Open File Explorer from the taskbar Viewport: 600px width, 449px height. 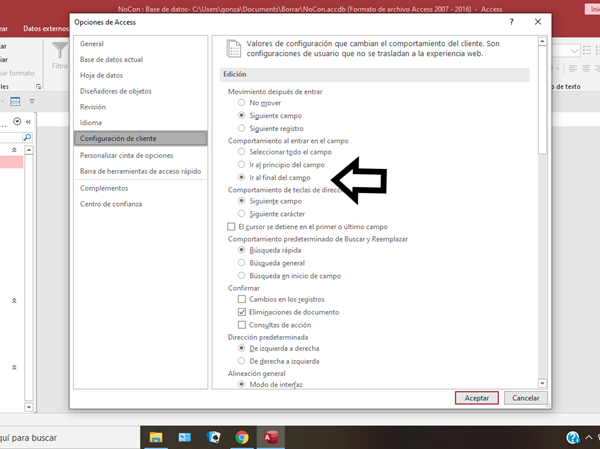pyautogui.click(x=156, y=437)
